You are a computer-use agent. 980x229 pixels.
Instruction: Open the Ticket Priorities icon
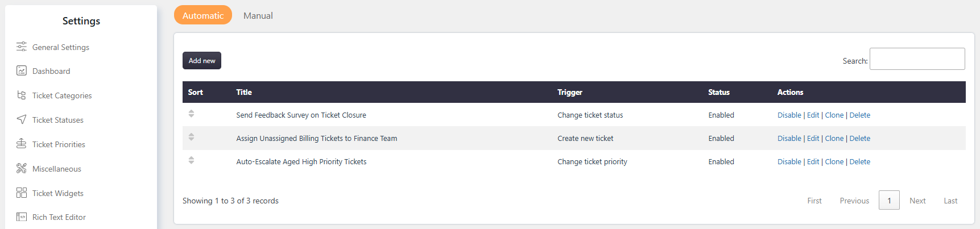click(x=22, y=144)
